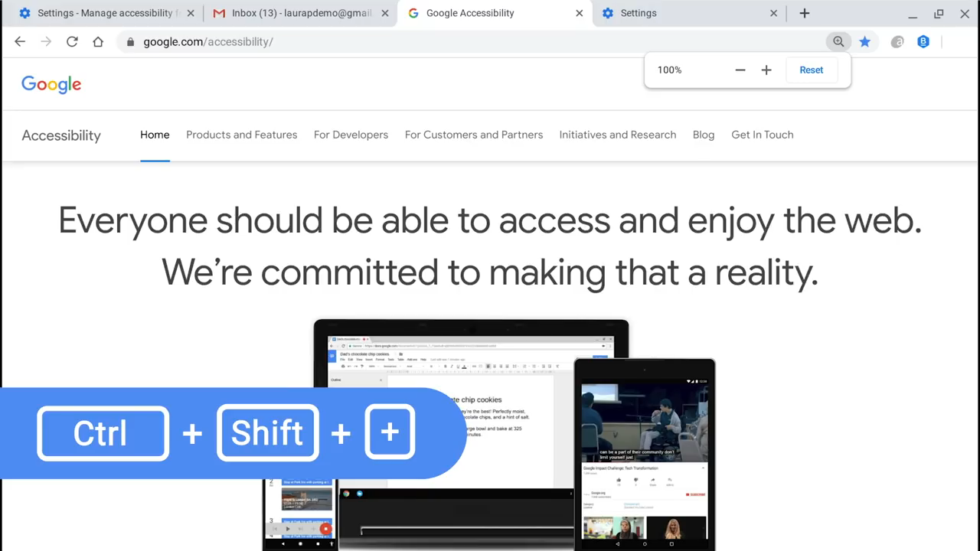Bookmark this page with the star icon
Screen dimensions: 980x551
pos(864,42)
